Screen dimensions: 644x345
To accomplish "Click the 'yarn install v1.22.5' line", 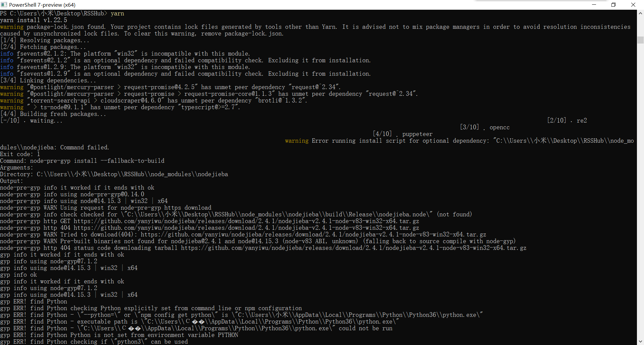I will pos(34,20).
